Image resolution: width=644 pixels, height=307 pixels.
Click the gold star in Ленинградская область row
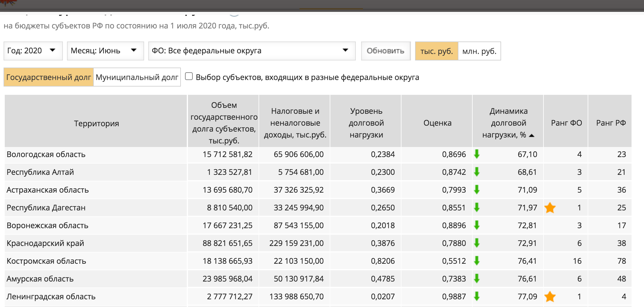(550, 296)
